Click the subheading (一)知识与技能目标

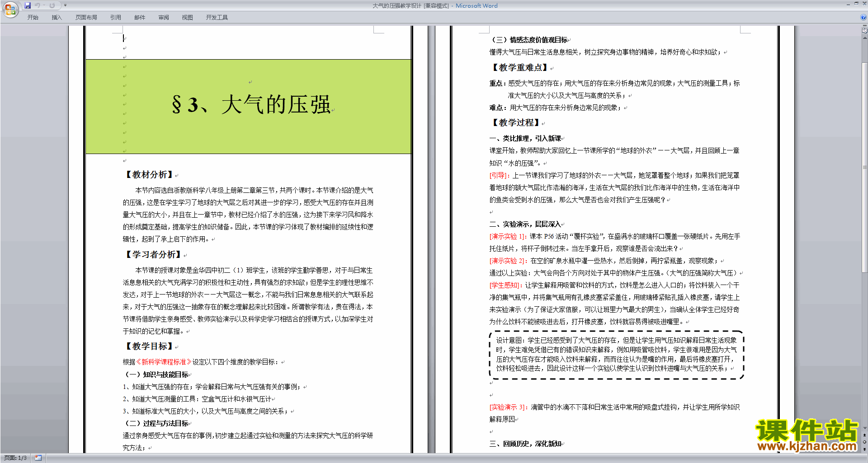pyautogui.click(x=156, y=374)
